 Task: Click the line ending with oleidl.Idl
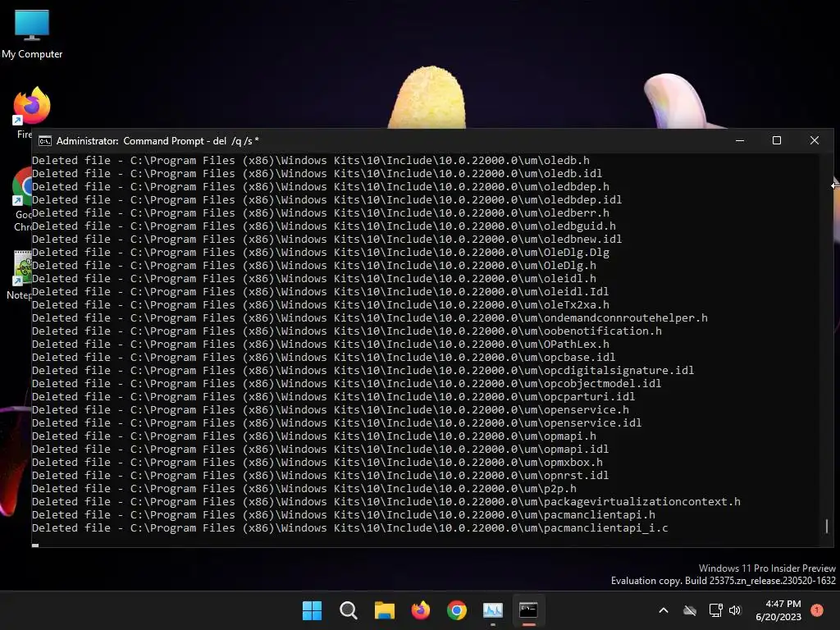click(x=321, y=291)
